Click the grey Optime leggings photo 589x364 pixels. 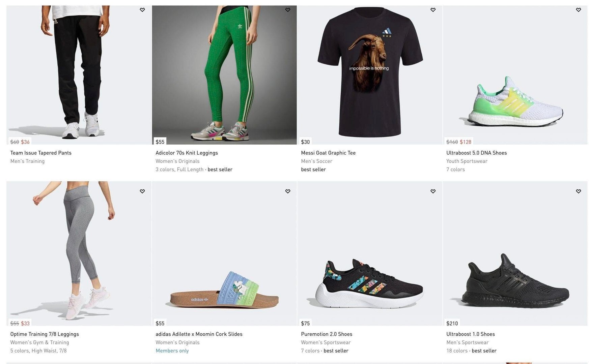coord(79,253)
